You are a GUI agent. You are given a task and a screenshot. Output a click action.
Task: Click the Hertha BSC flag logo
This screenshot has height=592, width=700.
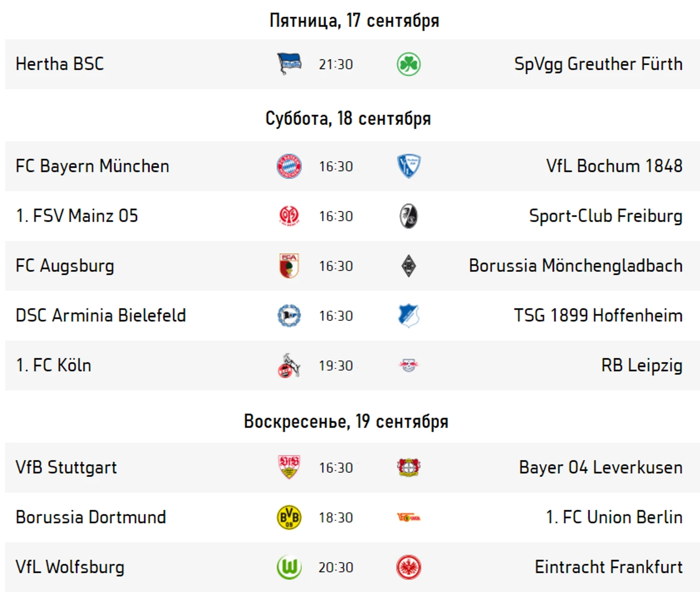pos(289,64)
